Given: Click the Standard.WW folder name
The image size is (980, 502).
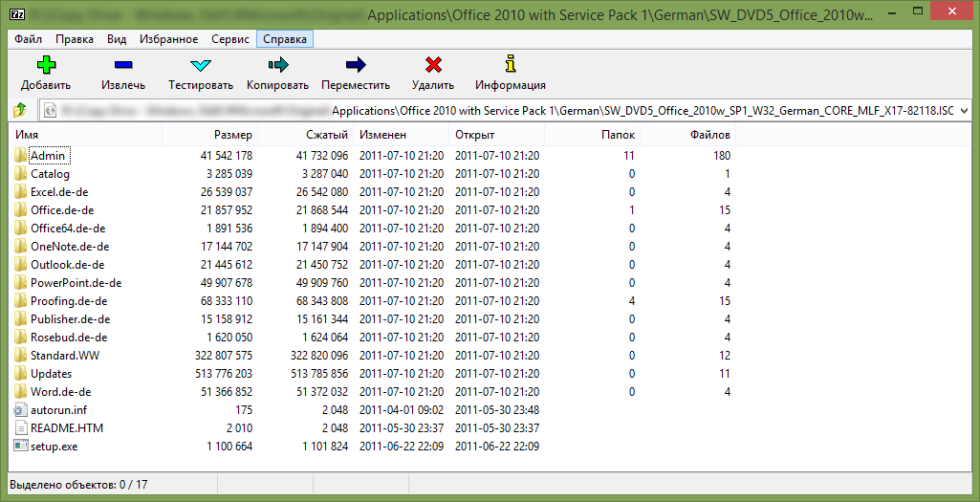Looking at the screenshot, I should (x=65, y=356).
